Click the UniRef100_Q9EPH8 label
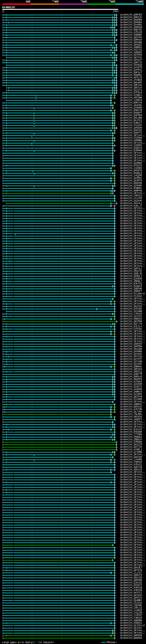The width and height of the screenshot is (146, 644). (x=131, y=289)
